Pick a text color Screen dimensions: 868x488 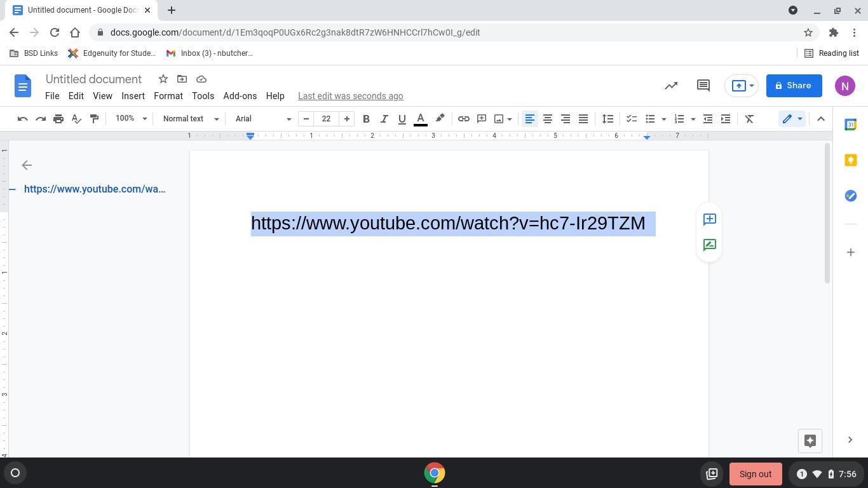pos(421,119)
